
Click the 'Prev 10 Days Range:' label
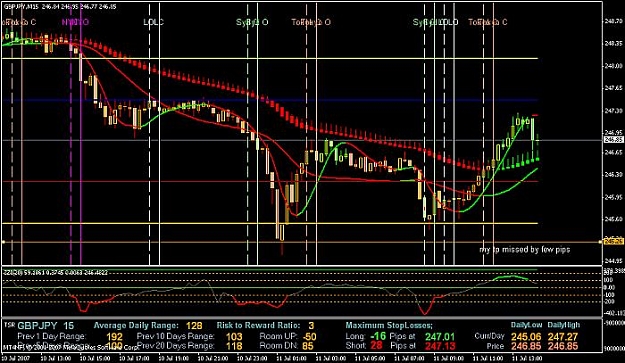175,336
